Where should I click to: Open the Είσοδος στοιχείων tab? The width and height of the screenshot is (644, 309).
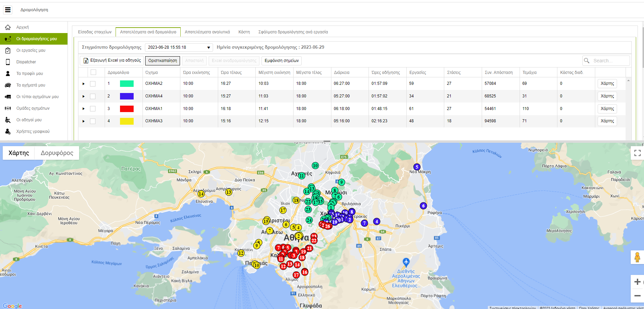coord(95,32)
